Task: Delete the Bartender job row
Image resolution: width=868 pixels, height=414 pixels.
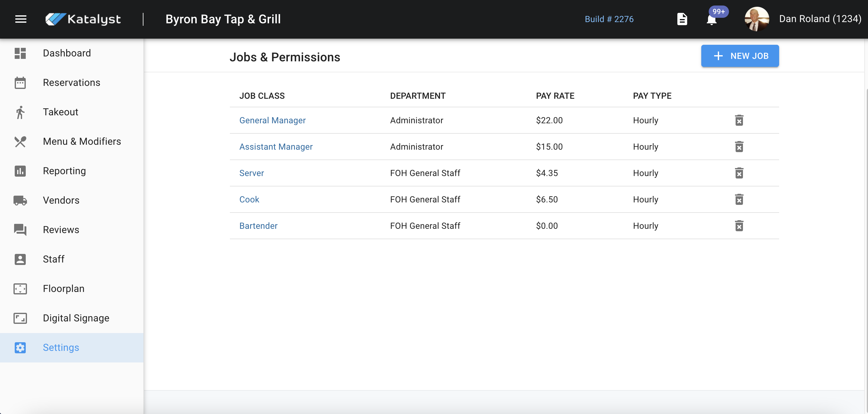Action: [739, 226]
